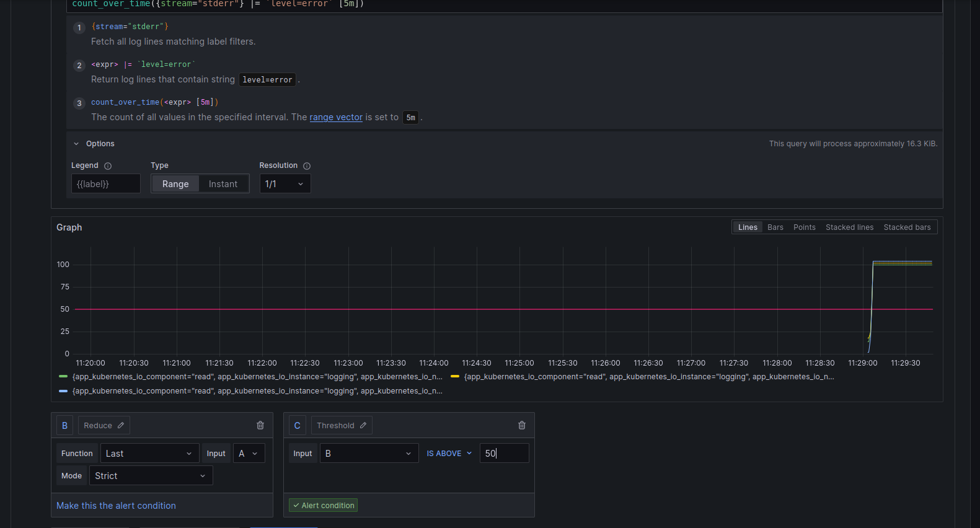This screenshot has height=528, width=980.
Task: Switch graph style to Stacked lines
Action: coord(850,227)
